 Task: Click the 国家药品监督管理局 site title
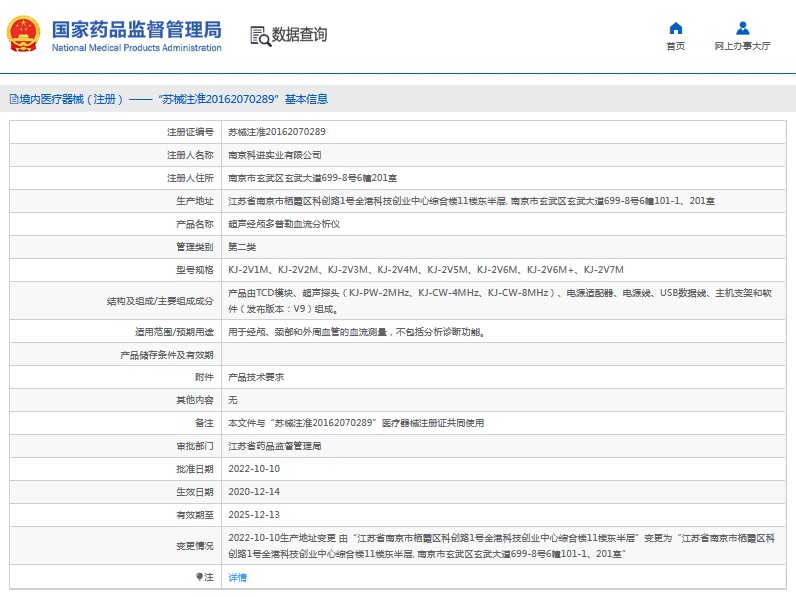pyautogui.click(x=137, y=29)
